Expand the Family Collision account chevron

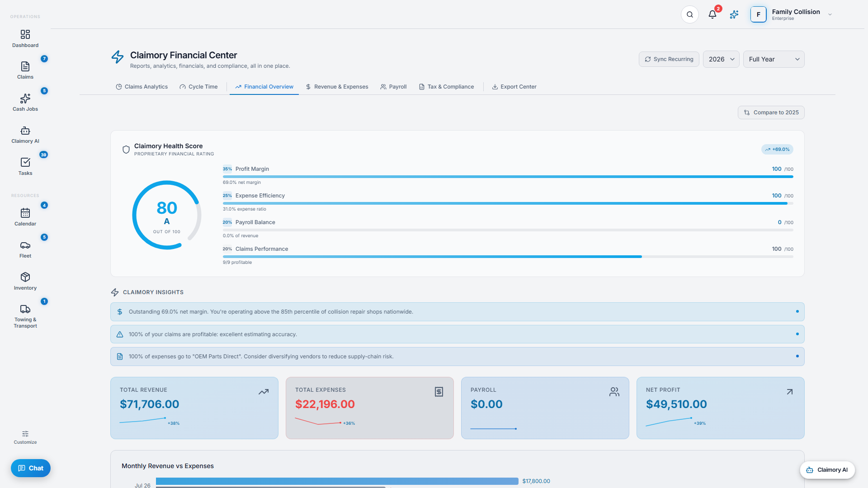point(830,14)
